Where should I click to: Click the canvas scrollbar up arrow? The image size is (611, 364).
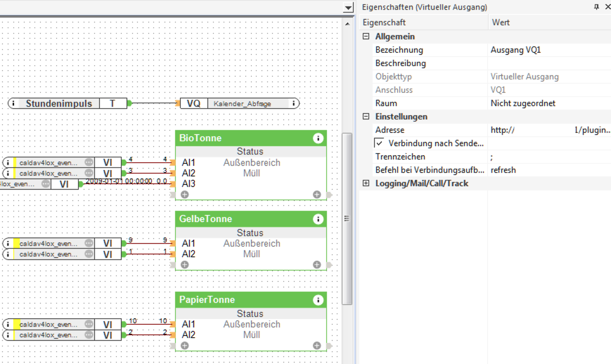click(x=347, y=24)
